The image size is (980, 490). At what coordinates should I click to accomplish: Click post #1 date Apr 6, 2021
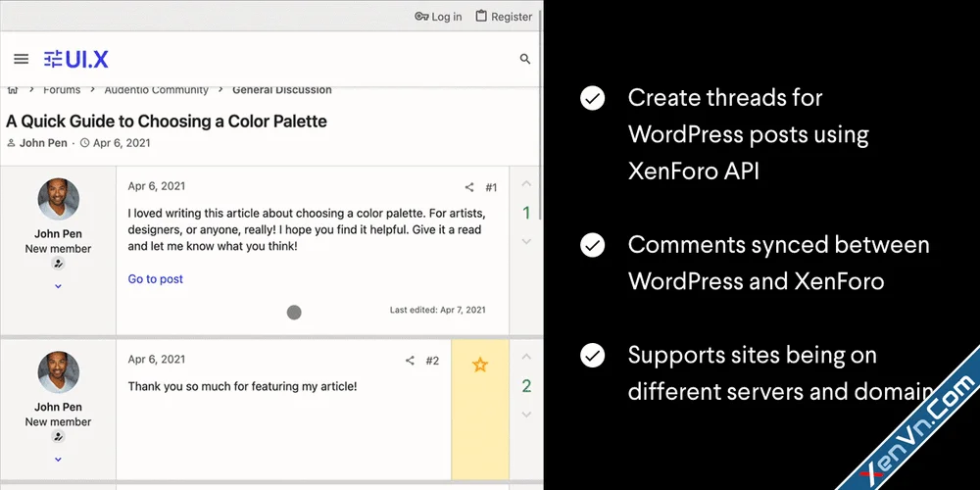(x=156, y=186)
